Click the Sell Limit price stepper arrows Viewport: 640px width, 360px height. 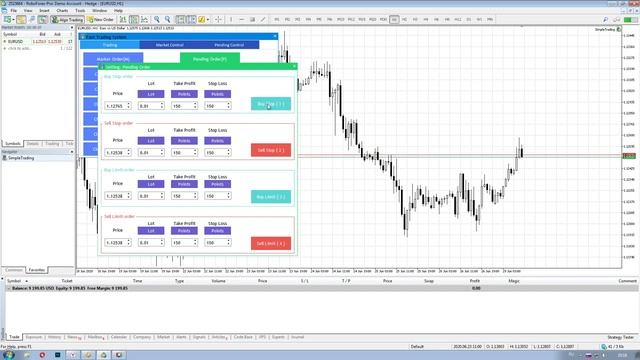pyautogui.click(x=129, y=242)
